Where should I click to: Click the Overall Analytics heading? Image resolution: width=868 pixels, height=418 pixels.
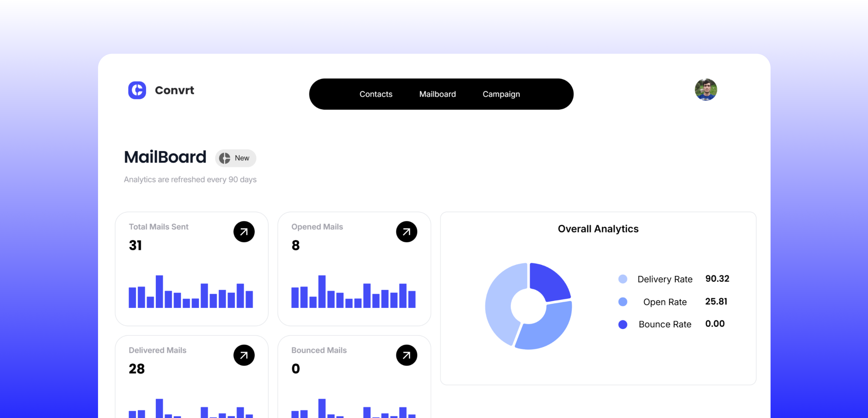click(x=598, y=229)
